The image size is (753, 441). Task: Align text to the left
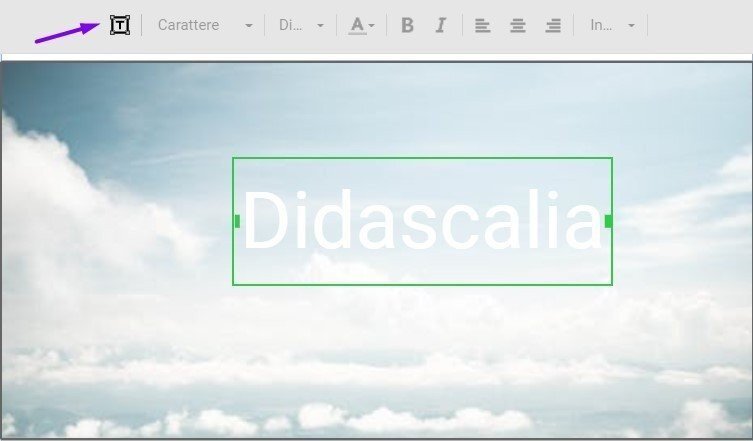coord(482,25)
